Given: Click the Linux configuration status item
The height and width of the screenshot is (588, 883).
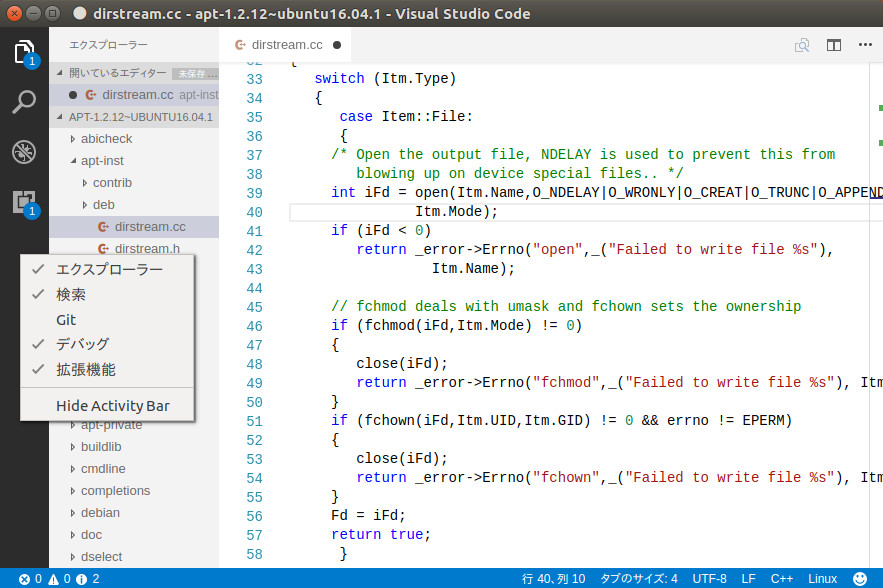Looking at the screenshot, I should (823, 579).
